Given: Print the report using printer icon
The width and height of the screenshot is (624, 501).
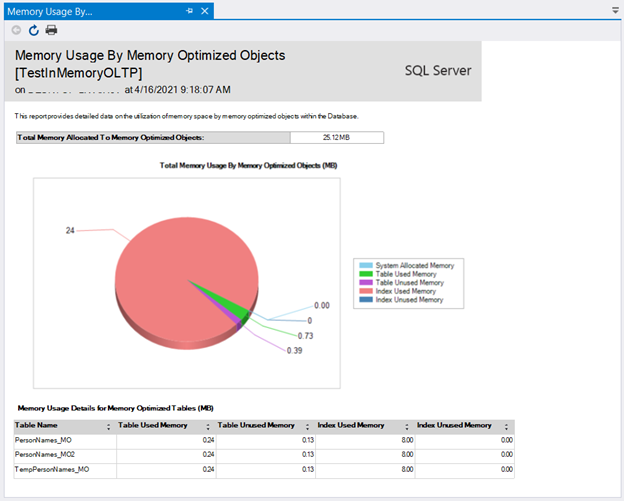Looking at the screenshot, I should click(x=51, y=30).
